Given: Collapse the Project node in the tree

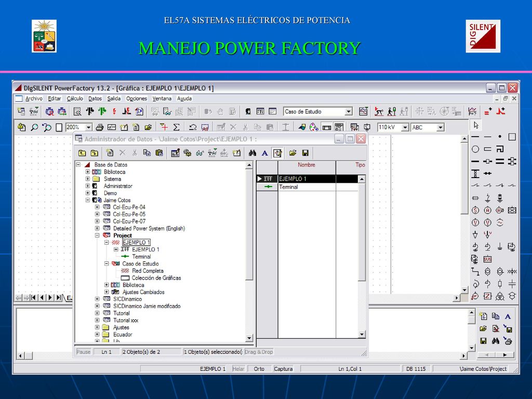Looking at the screenshot, I should pyautogui.click(x=97, y=235).
